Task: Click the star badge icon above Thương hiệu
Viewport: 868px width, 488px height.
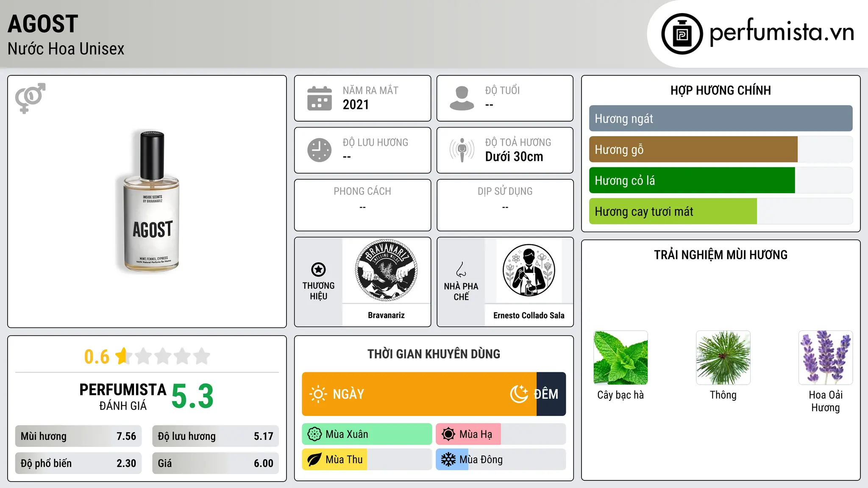Action: tap(318, 269)
